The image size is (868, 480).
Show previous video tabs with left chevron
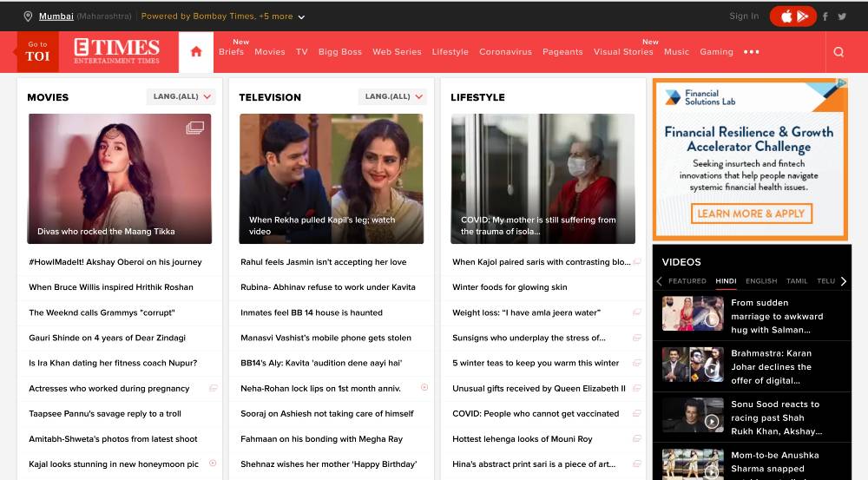pos(660,281)
